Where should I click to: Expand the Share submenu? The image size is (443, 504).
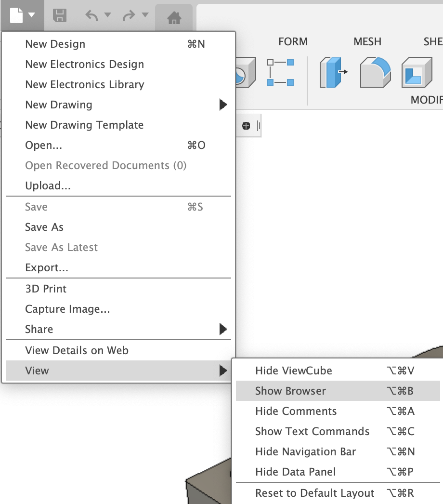[x=222, y=329]
